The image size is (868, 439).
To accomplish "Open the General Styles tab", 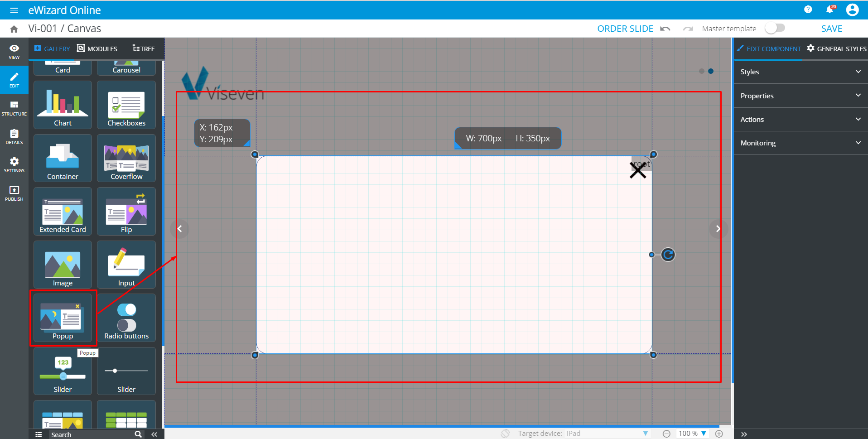I will 836,48.
